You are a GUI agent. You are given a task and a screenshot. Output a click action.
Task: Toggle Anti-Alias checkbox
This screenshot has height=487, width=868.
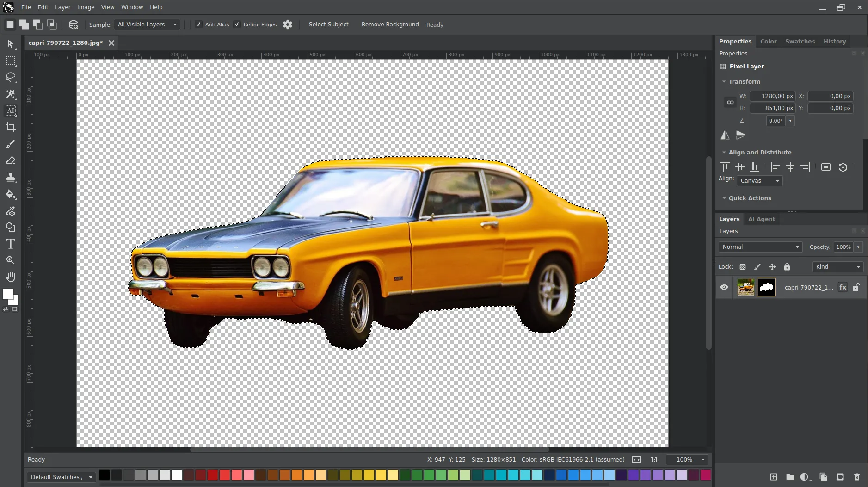198,25
